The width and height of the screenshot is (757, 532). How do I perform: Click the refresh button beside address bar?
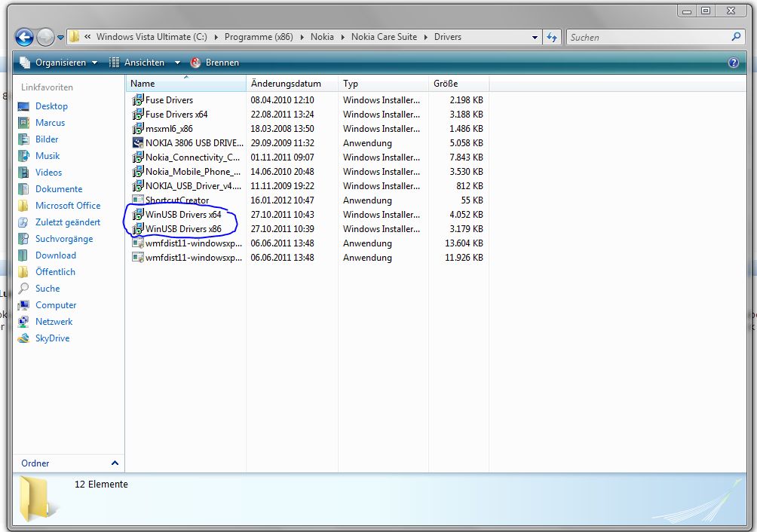(x=552, y=37)
